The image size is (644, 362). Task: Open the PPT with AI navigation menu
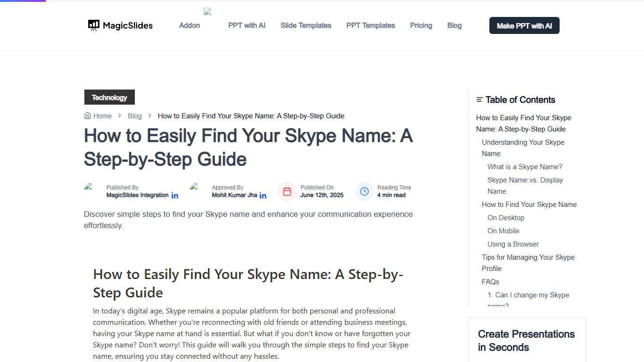pos(247,25)
